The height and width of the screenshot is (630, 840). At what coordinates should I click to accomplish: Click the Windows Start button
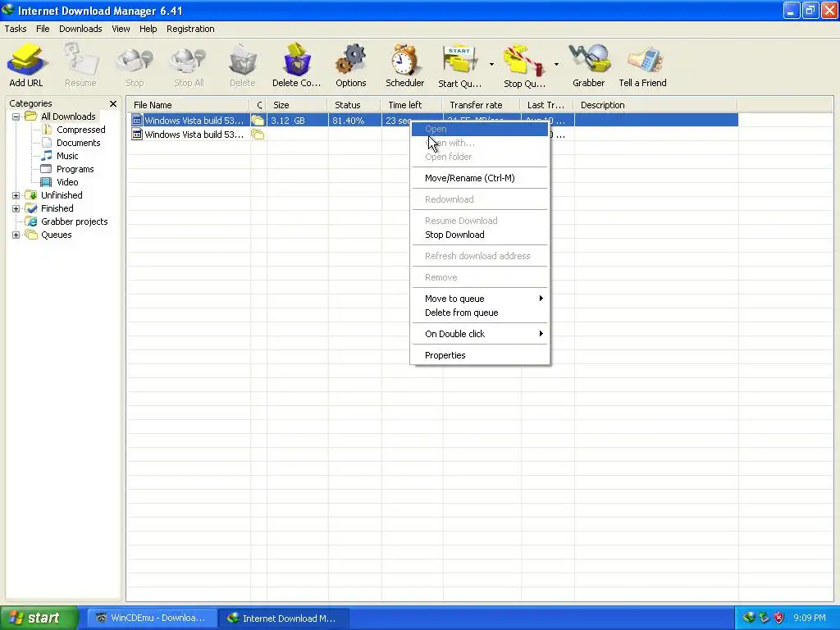[39, 618]
